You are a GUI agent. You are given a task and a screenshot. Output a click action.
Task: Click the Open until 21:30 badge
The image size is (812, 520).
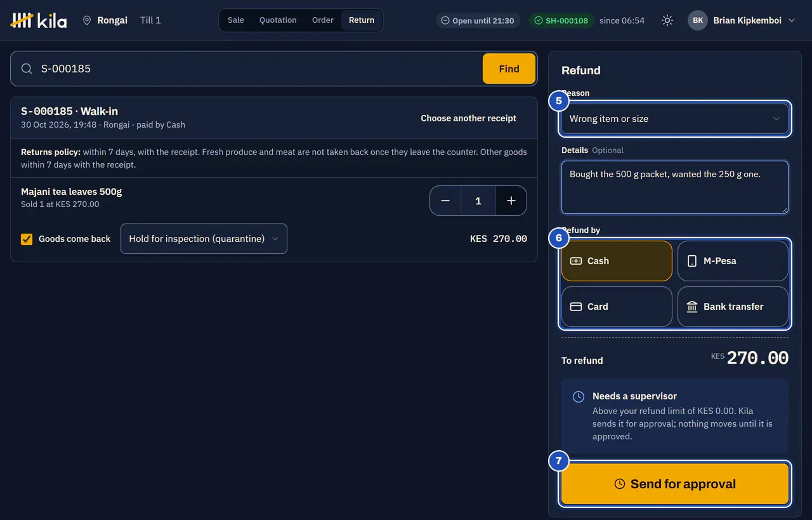[478, 20]
